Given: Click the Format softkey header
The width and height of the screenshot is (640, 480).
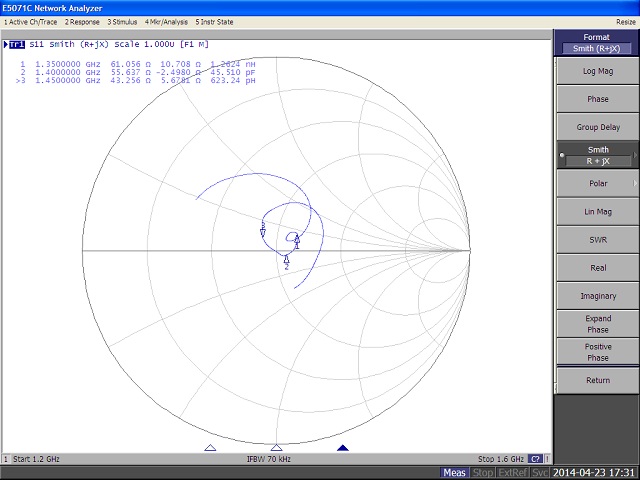Looking at the screenshot, I should (x=596, y=42).
